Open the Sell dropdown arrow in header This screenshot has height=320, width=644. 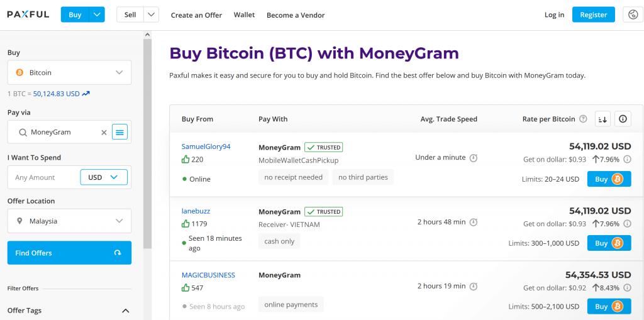click(x=151, y=15)
